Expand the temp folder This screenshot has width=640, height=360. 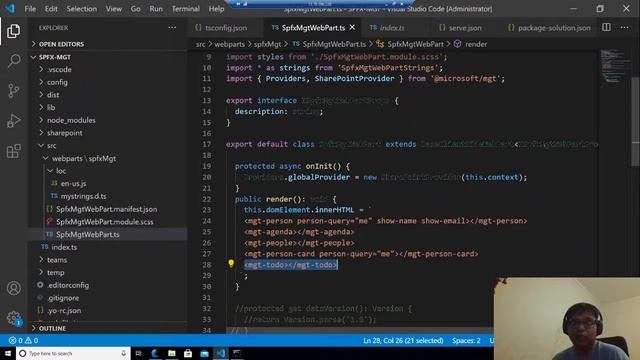(x=56, y=272)
